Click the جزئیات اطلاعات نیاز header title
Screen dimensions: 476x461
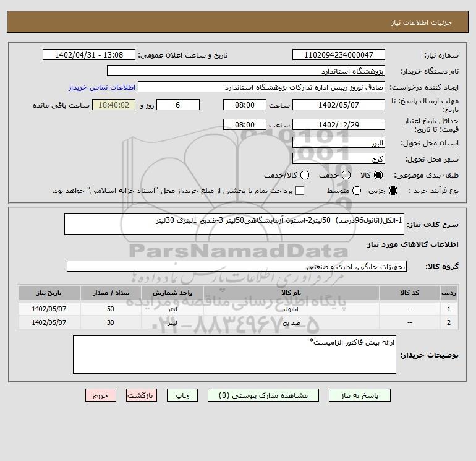pos(422,22)
